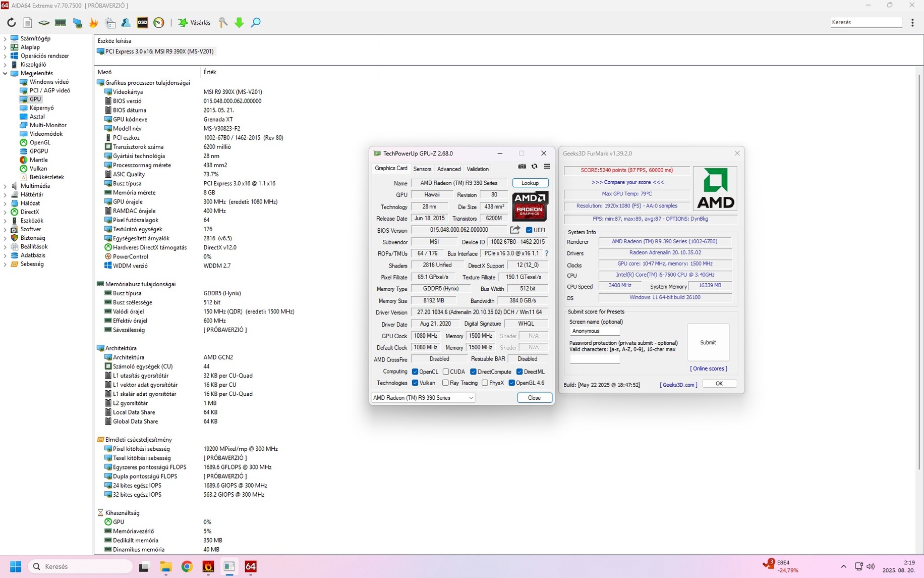924x578 pixels.
Task: Open the Online scores link
Action: tap(709, 369)
